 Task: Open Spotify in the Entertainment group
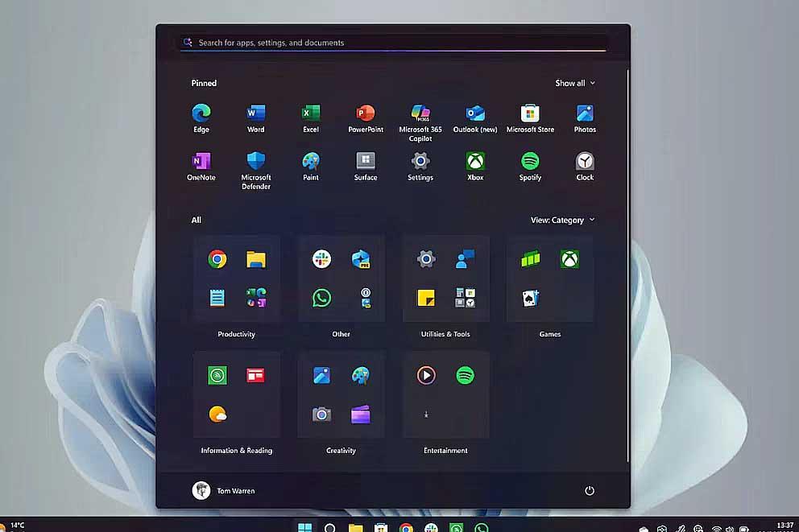(465, 376)
